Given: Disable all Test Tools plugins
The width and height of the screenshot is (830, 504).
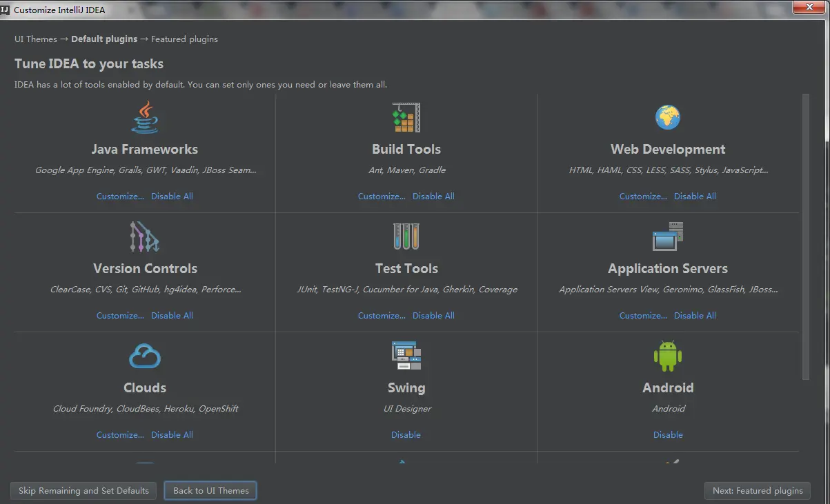Looking at the screenshot, I should 433,316.
